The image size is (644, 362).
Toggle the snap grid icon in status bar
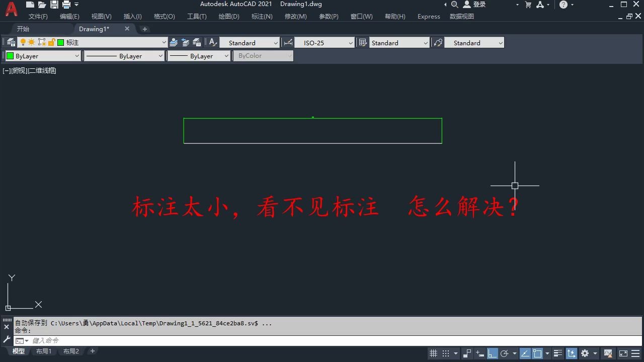(445, 353)
